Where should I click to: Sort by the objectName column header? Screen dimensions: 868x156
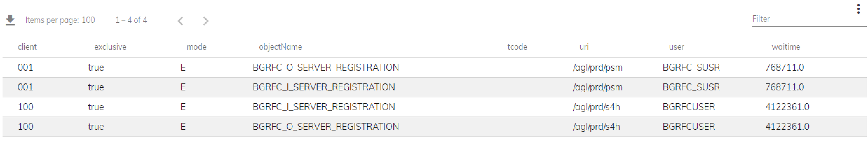tap(280, 47)
